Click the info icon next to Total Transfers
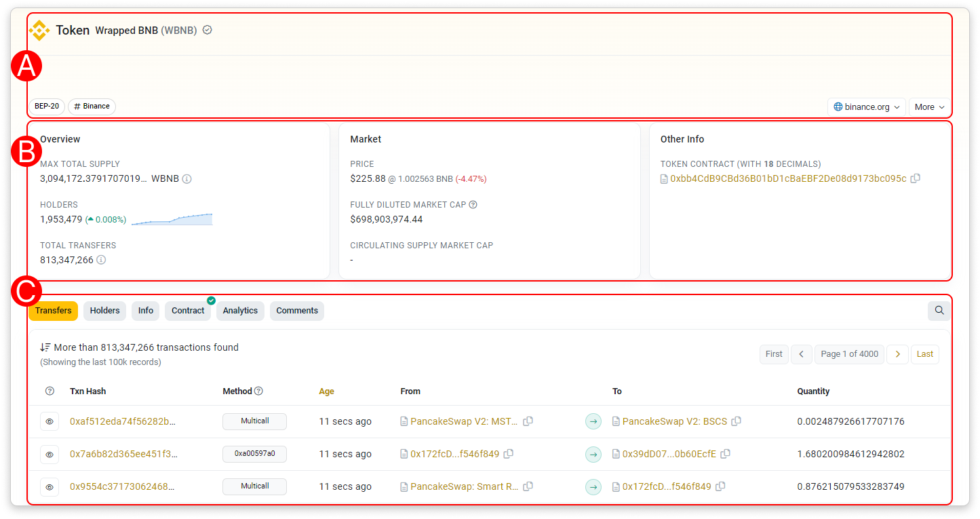Image resolution: width=980 pixels, height=519 pixels. (100, 259)
